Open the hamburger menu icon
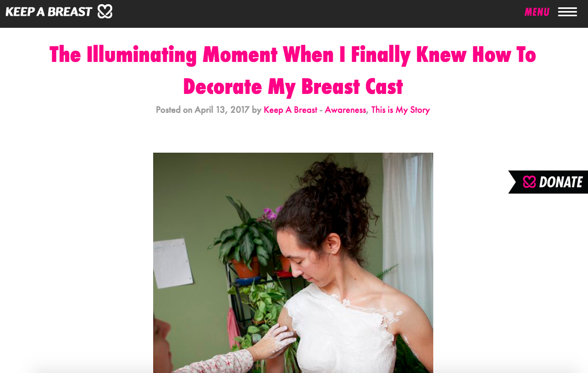The image size is (588, 373). tap(568, 12)
